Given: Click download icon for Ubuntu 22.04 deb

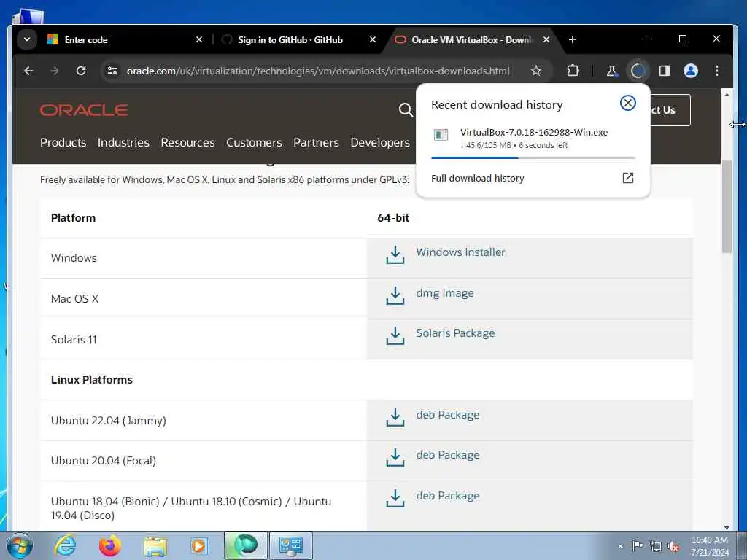Looking at the screenshot, I should [x=395, y=417].
